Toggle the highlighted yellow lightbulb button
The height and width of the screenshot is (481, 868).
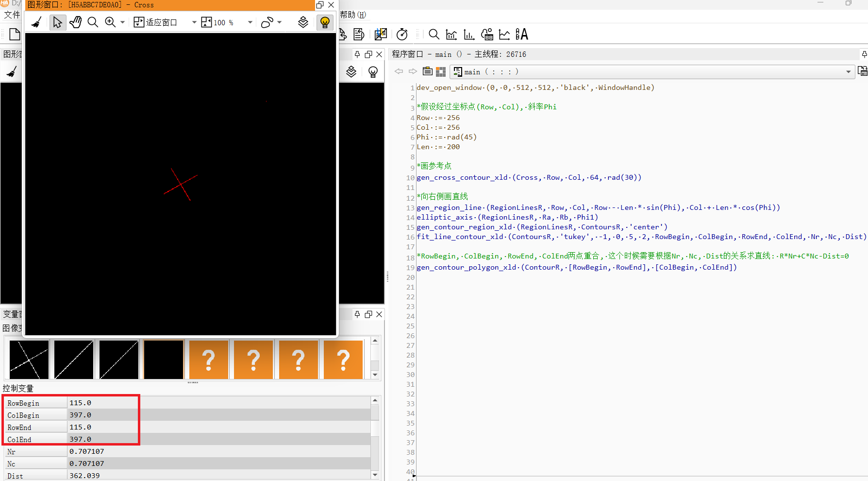(325, 22)
